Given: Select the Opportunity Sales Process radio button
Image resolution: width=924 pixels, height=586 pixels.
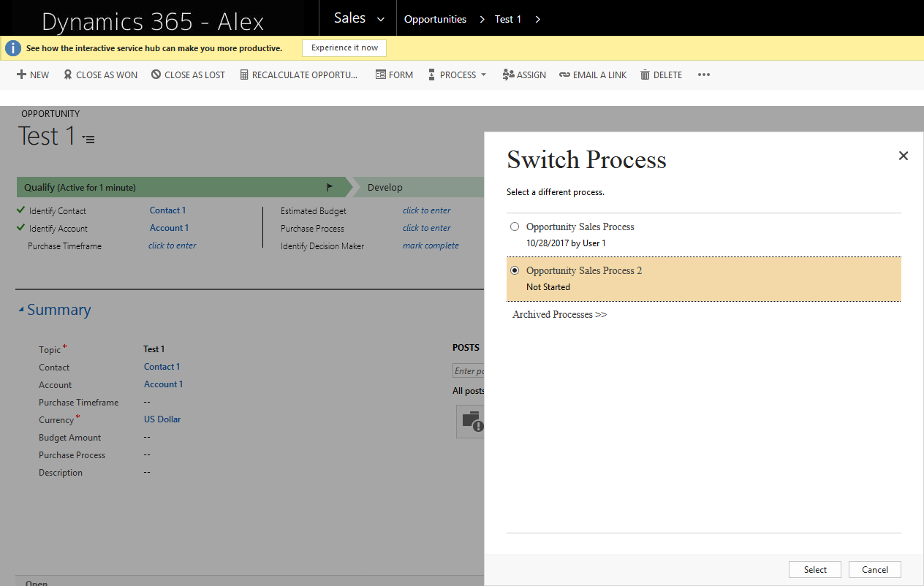Looking at the screenshot, I should coord(515,227).
